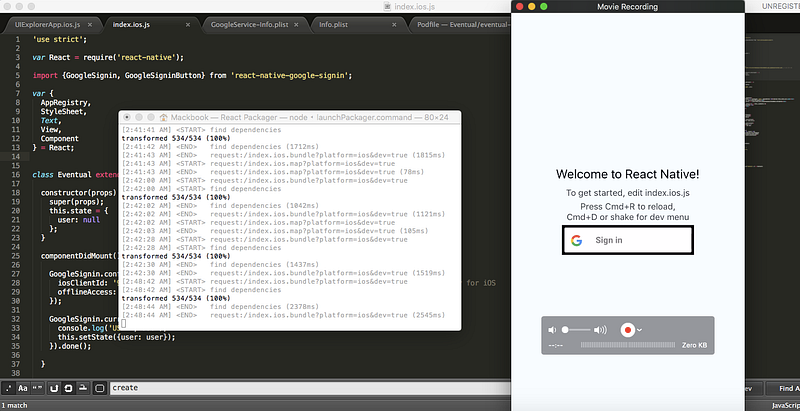Image resolution: width=800 pixels, height=411 pixels.
Task: Toggle whole word search option
Action: point(37,388)
